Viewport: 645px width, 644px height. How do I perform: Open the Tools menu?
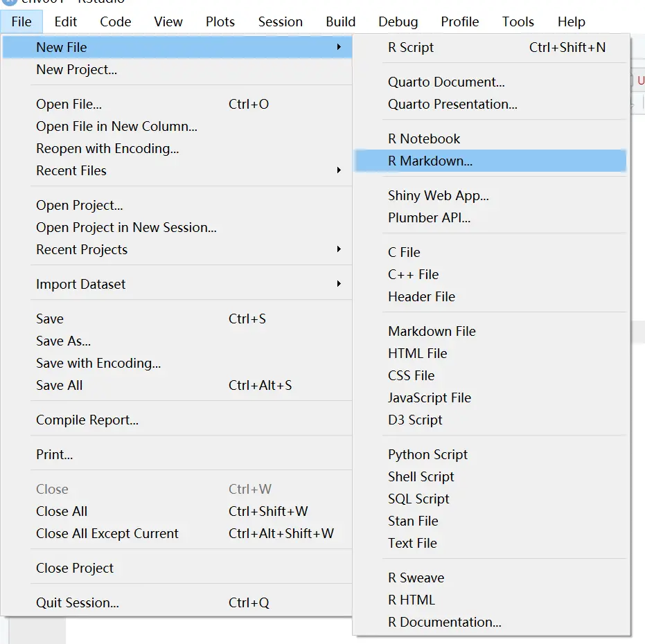click(x=518, y=21)
